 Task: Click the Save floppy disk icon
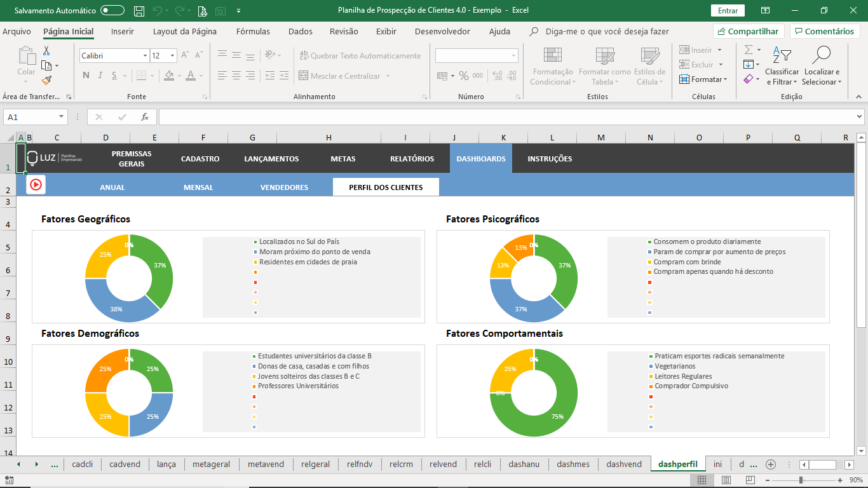[x=139, y=11]
